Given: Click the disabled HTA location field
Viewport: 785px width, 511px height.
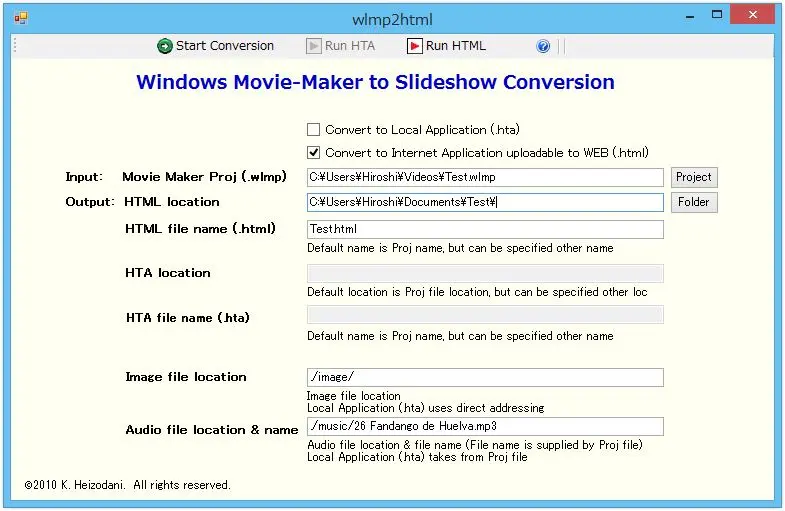Looking at the screenshot, I should 485,273.
